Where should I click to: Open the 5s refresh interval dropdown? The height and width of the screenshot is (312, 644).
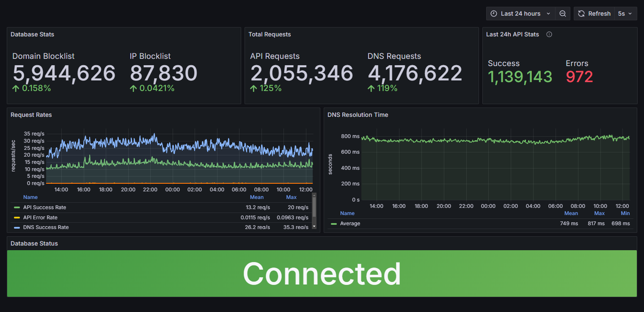point(625,14)
